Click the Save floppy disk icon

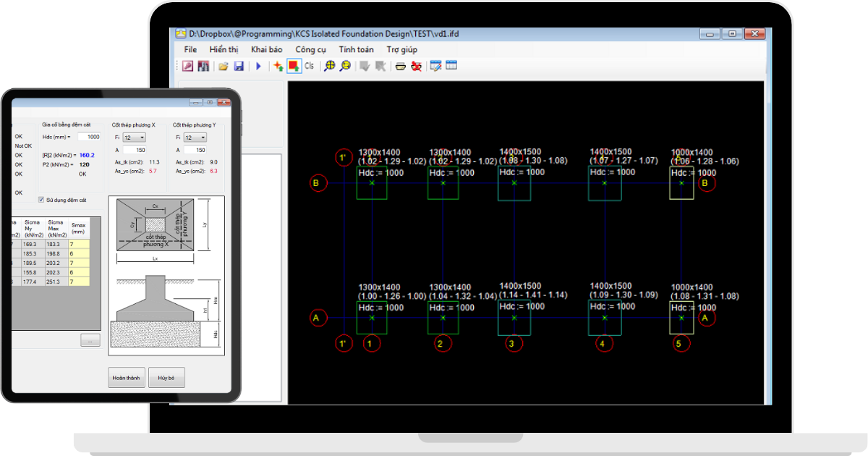239,66
